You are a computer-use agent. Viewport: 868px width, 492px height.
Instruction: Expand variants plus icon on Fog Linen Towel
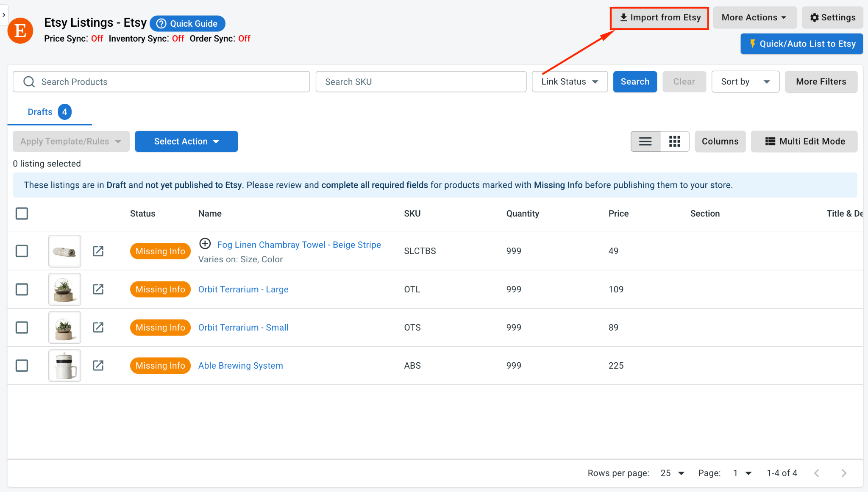205,244
